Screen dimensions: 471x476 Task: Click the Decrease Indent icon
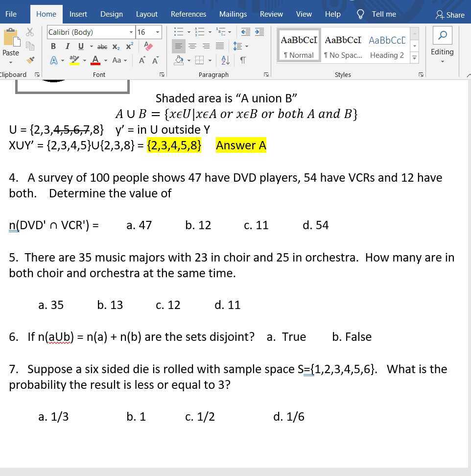pyautogui.click(x=245, y=31)
